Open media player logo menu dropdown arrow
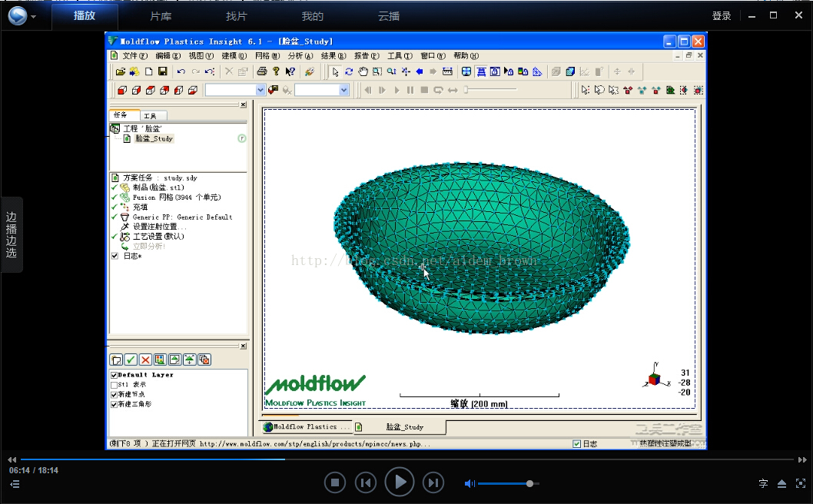This screenshot has height=504, width=813. coord(34,17)
